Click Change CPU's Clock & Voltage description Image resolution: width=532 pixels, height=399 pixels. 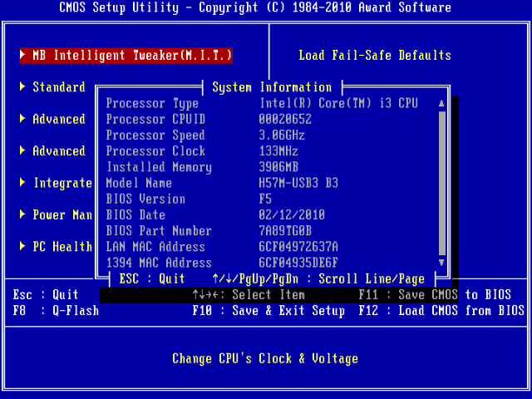click(x=265, y=358)
